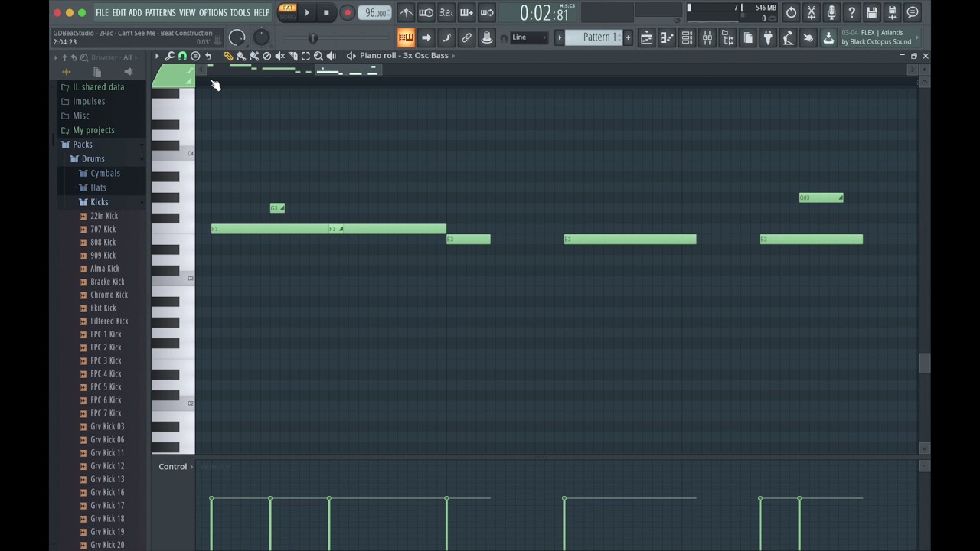Open the Channel rack icon
The height and width of the screenshot is (551, 980).
[687, 37]
